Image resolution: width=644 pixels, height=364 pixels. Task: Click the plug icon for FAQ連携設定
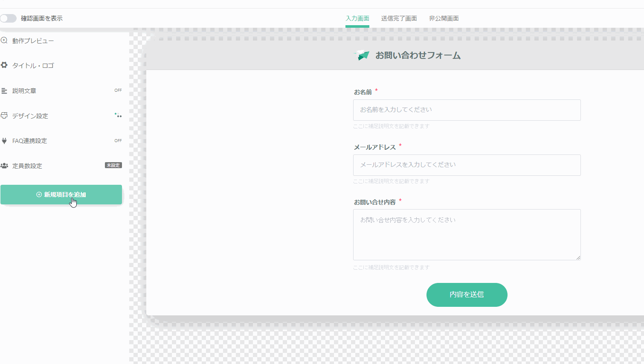(4, 141)
